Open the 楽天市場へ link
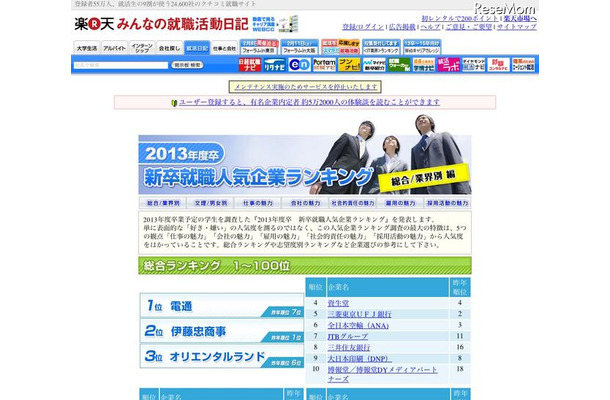Viewport: 610px width, 400px height. [520, 19]
